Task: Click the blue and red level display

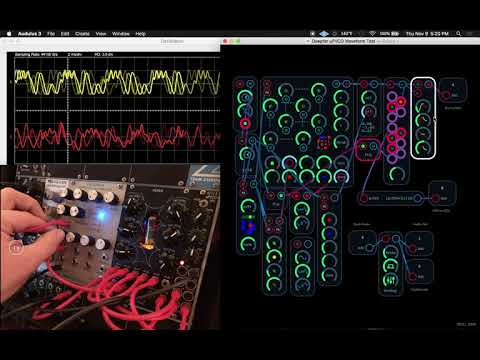Action: [x=248, y=226]
